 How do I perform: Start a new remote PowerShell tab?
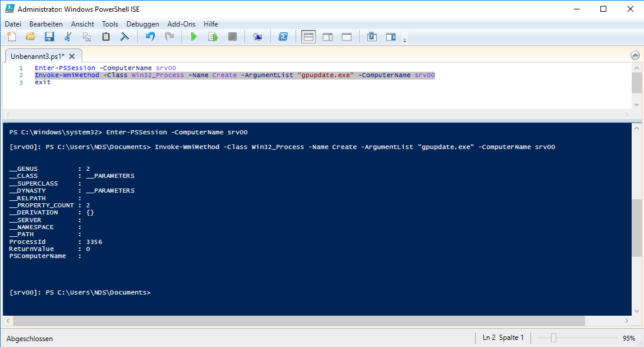(x=257, y=37)
